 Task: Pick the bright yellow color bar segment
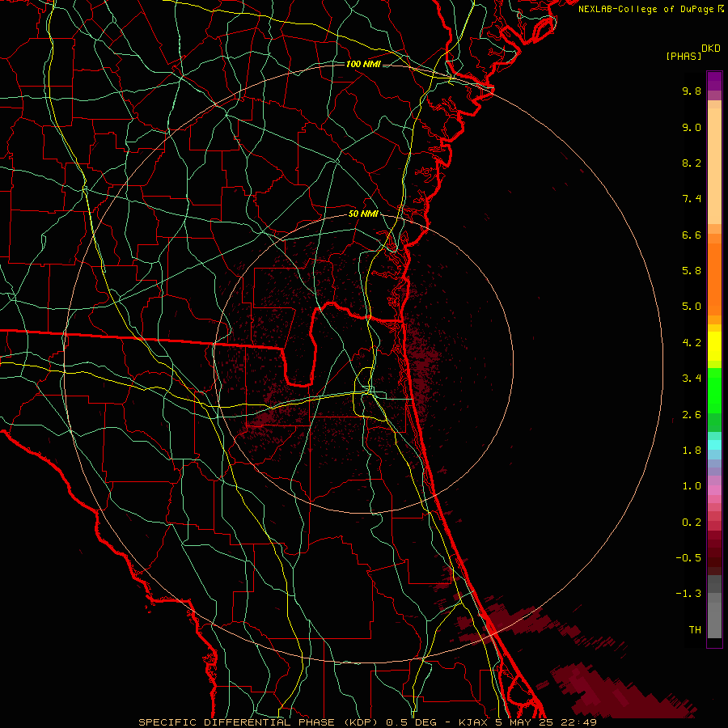click(x=714, y=346)
